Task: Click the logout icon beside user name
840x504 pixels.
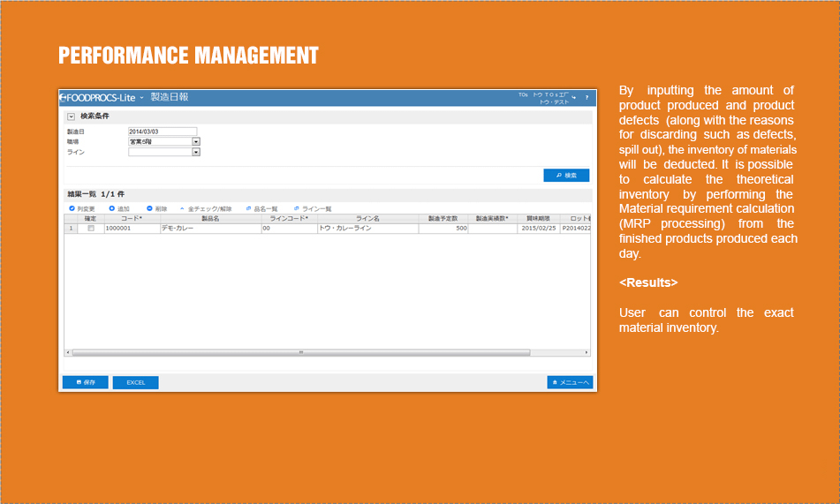Action: point(573,97)
